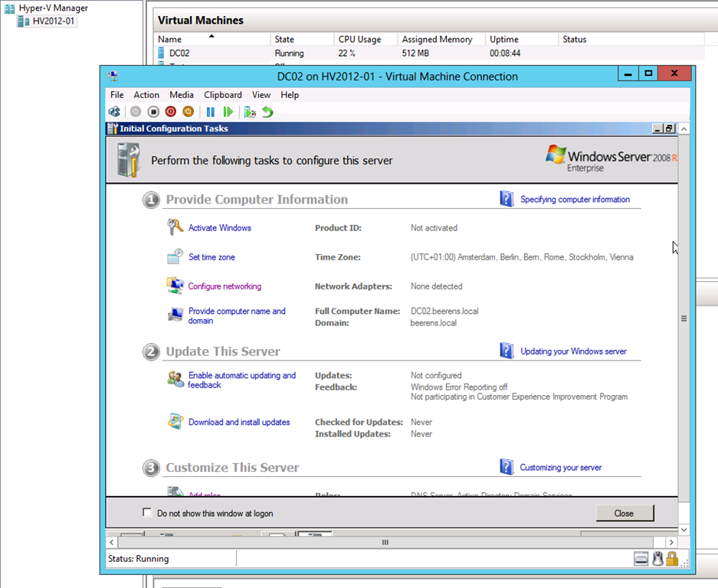Sort by Uptime column header
The width and height of the screenshot is (718, 588).
(x=522, y=39)
